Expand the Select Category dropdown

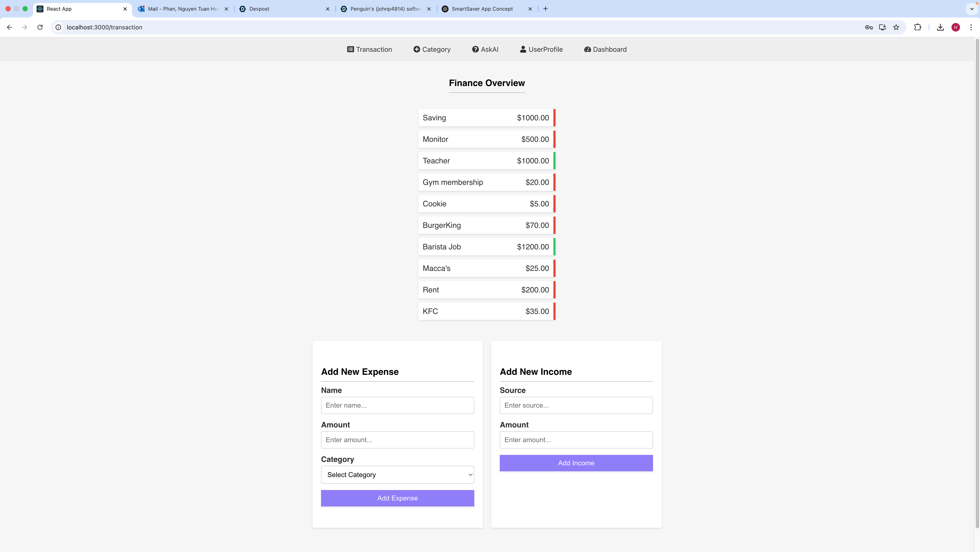point(397,475)
